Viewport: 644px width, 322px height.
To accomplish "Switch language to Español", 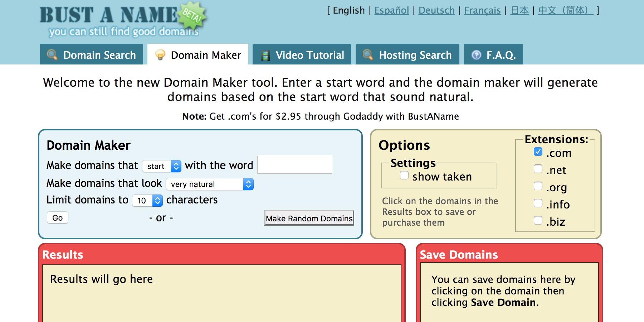I will 391,10.
